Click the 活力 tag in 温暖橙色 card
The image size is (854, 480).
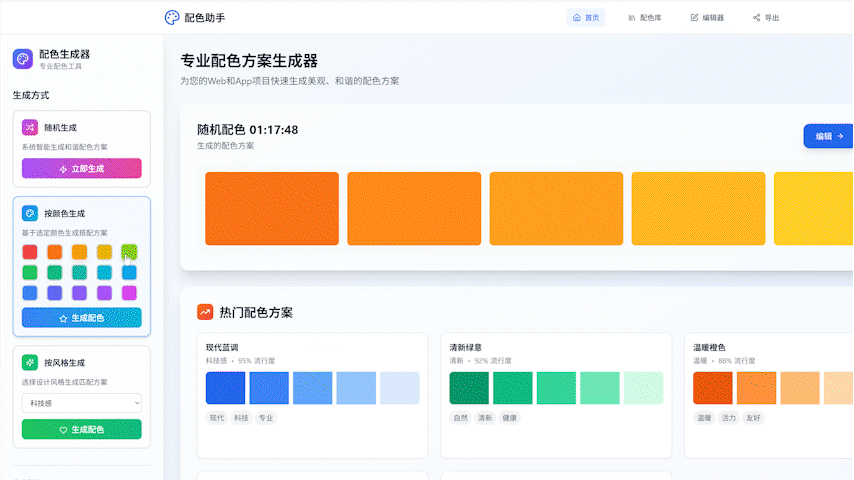729,418
